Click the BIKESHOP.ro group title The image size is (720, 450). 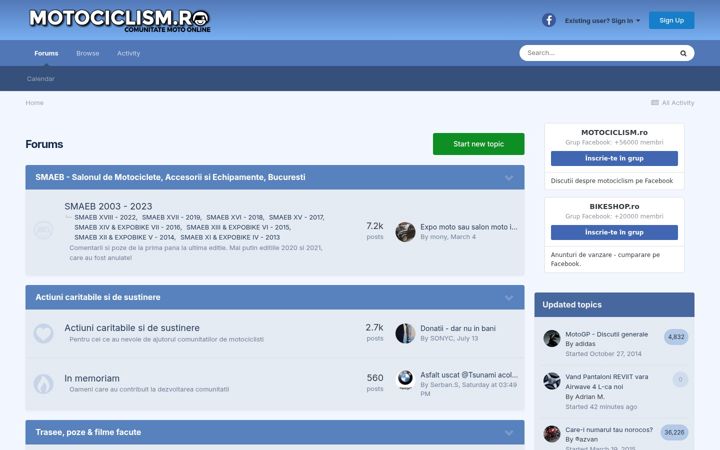click(x=614, y=206)
